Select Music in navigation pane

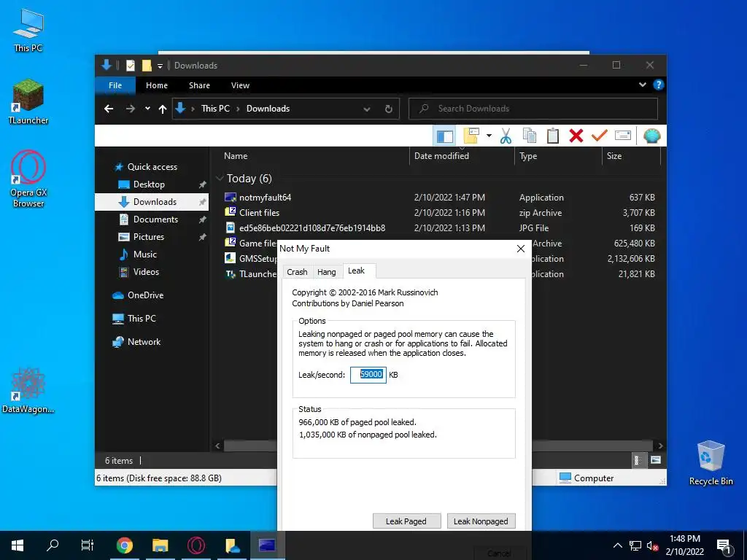(x=145, y=254)
